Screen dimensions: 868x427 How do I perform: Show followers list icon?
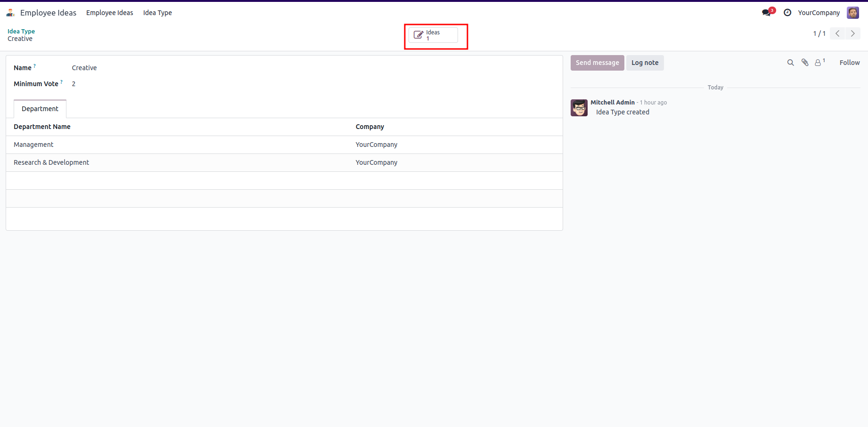820,62
